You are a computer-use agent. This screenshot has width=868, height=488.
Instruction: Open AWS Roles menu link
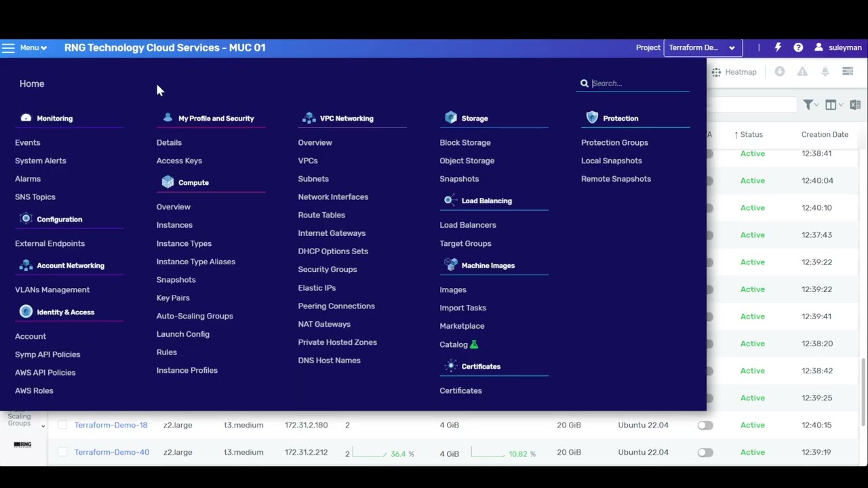34,391
